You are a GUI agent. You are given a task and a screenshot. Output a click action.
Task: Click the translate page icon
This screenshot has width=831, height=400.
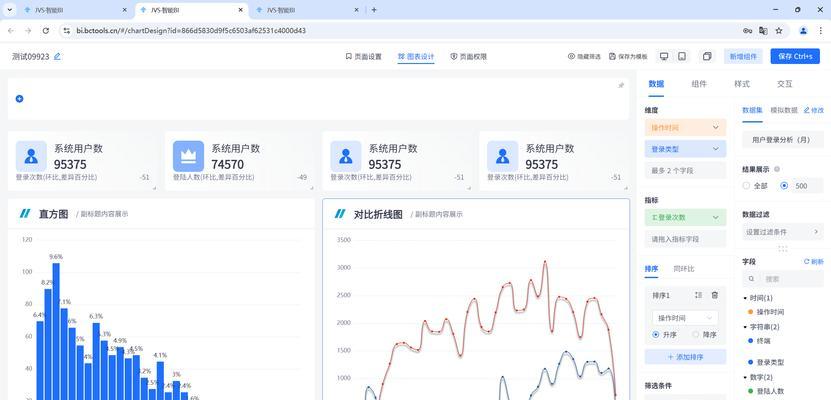point(763,31)
